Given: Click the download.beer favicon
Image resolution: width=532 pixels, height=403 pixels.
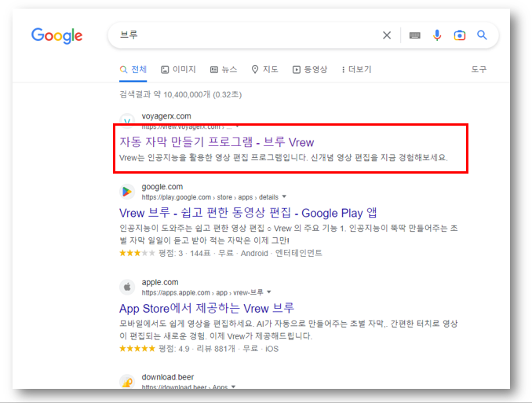Looking at the screenshot, I should coord(127,382).
